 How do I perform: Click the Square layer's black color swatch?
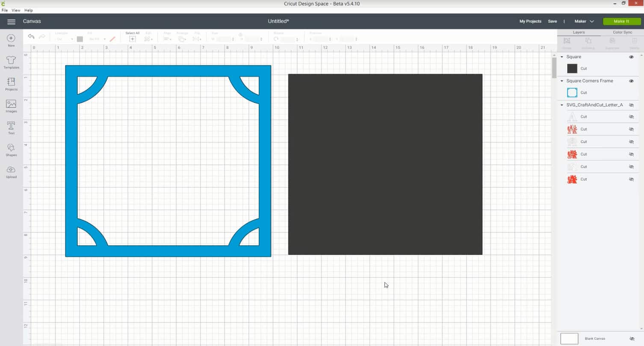click(572, 68)
